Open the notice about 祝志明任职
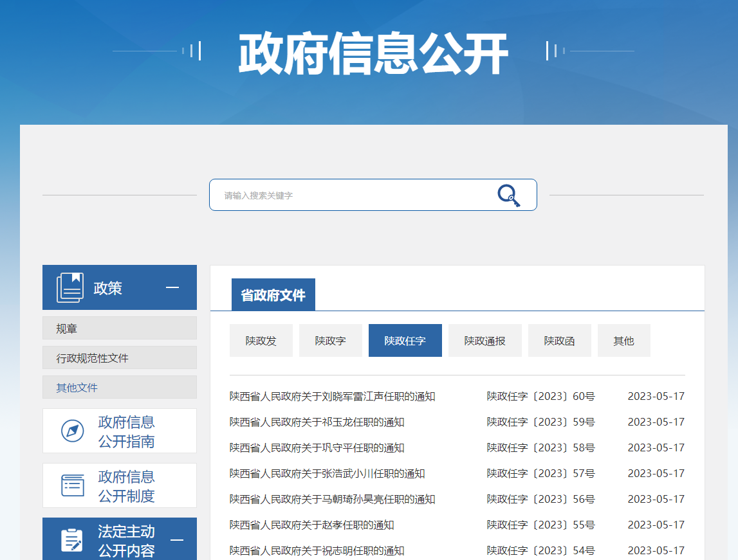Image resolution: width=738 pixels, height=560 pixels. click(x=317, y=550)
